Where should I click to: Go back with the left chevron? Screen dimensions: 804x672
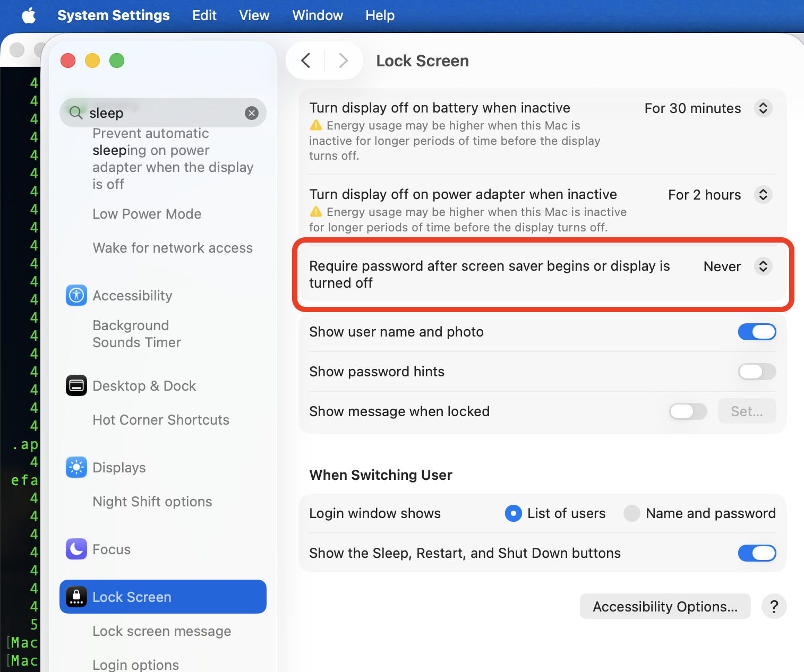click(306, 61)
